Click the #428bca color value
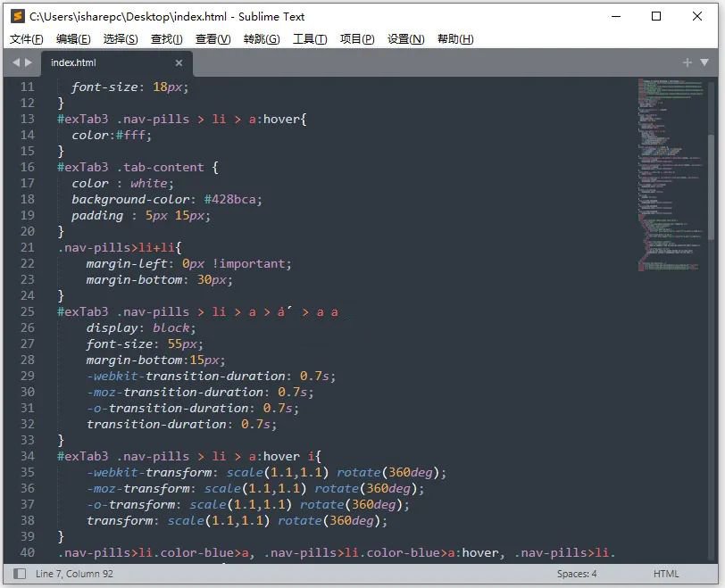The image size is (725, 588). (x=230, y=200)
